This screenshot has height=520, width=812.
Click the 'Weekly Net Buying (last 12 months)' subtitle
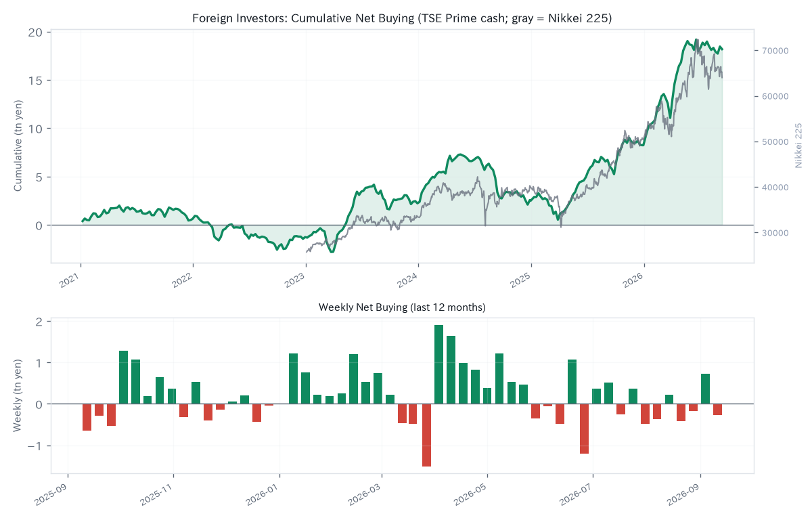pyautogui.click(x=402, y=307)
